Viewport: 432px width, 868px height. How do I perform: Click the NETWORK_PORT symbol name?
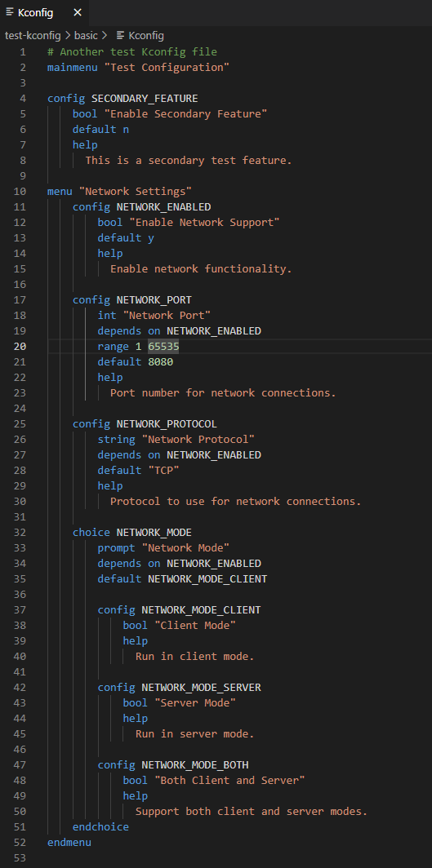(x=154, y=300)
